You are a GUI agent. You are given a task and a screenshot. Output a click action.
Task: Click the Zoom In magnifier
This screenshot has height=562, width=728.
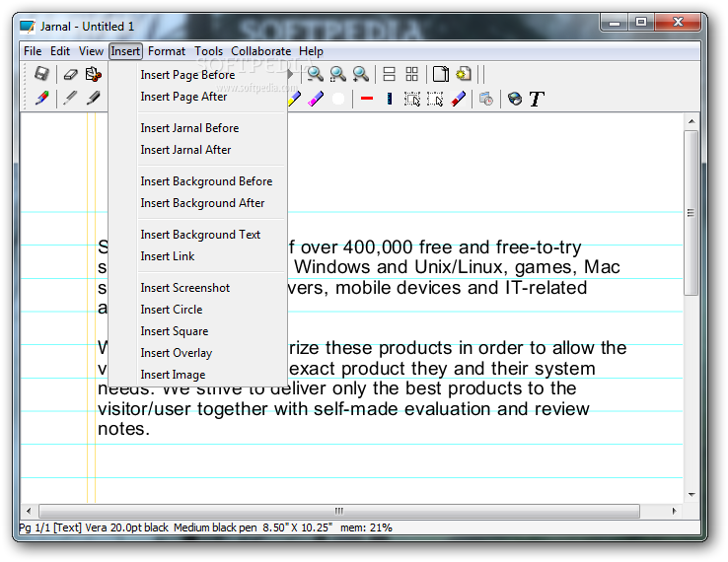point(360,74)
